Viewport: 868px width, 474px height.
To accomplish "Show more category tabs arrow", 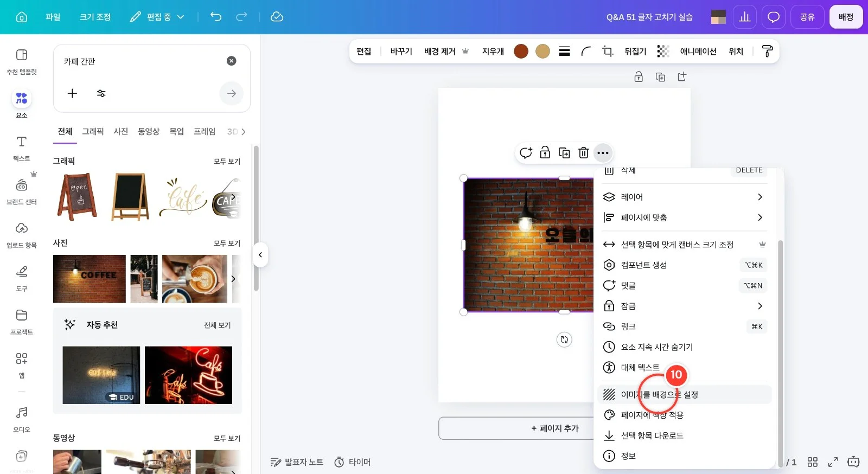I will (244, 132).
